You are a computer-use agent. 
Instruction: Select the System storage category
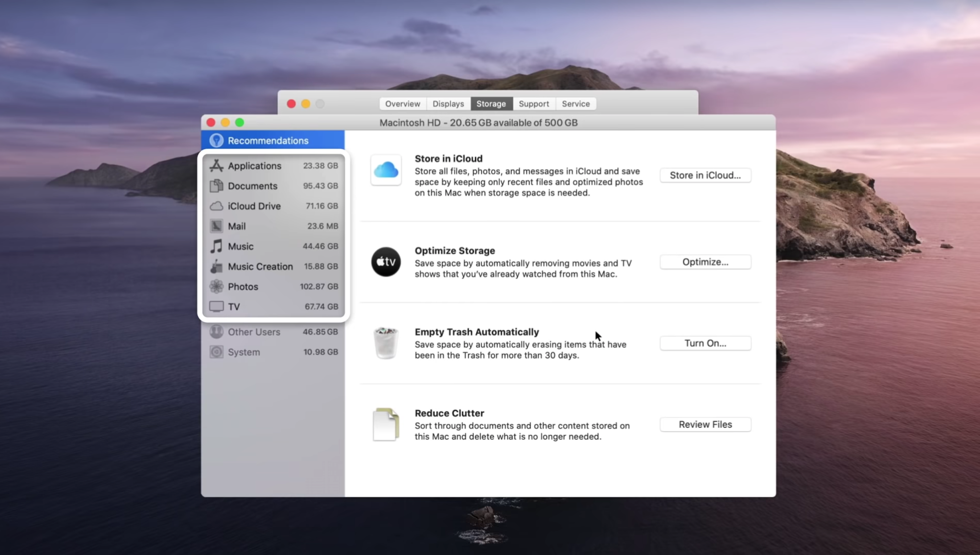(x=245, y=351)
